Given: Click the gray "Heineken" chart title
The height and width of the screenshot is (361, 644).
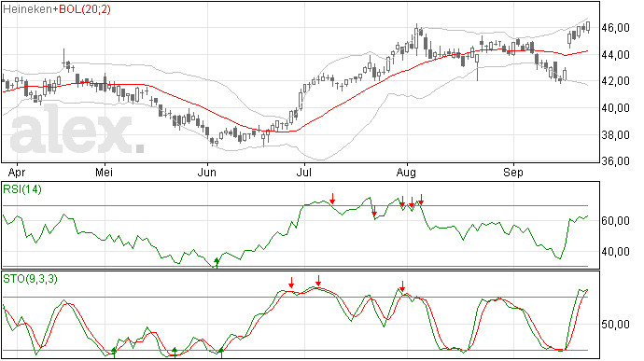Looking at the screenshot, I should 27,9.
